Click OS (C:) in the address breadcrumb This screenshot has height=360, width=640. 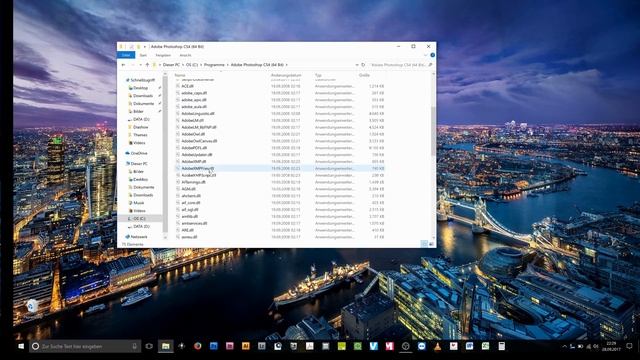(x=192, y=65)
